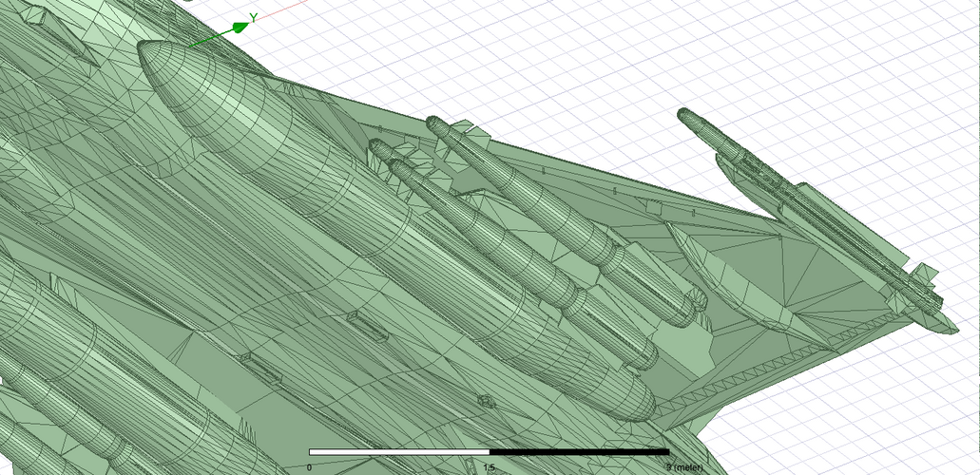The width and height of the screenshot is (980, 475).
Task: Click the white half of the scale bar
Action: (x=399, y=452)
